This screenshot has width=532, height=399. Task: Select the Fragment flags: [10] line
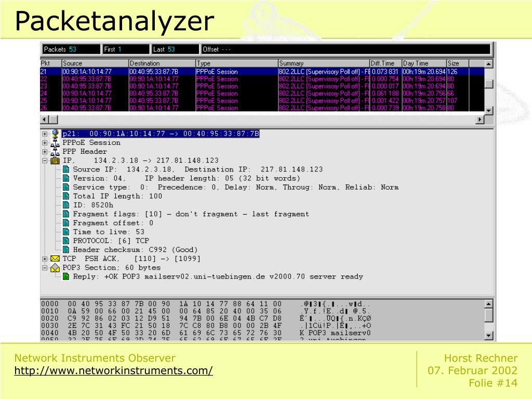[x=191, y=214]
